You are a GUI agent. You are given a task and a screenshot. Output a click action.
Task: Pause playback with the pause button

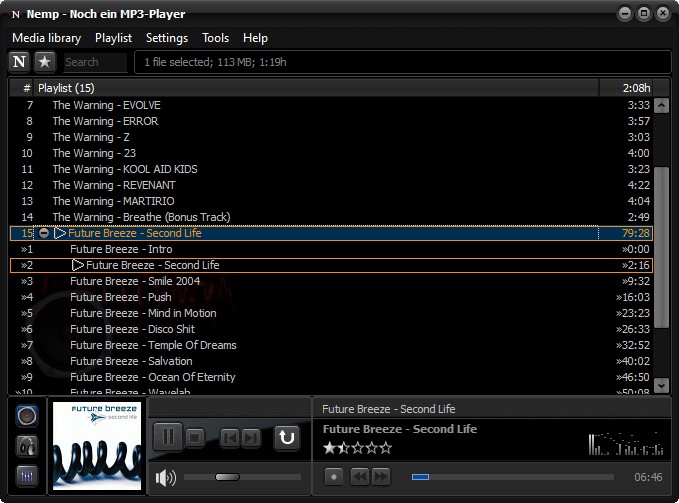point(167,437)
